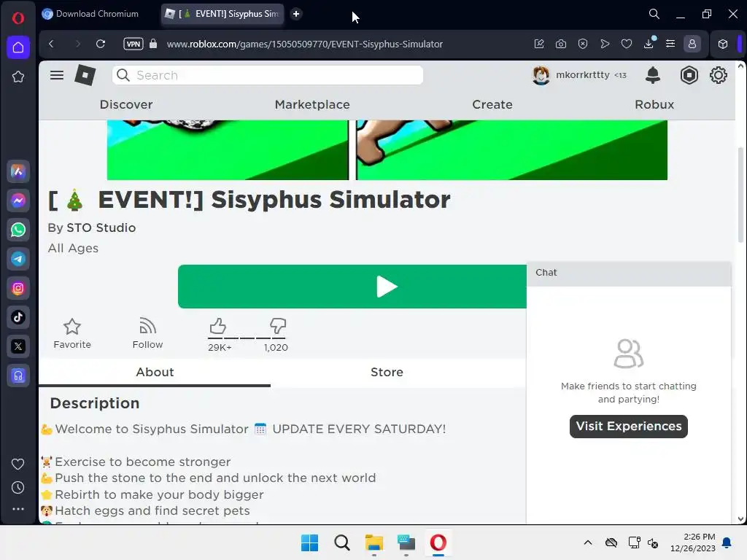Open the extensions cube icon

click(x=723, y=44)
